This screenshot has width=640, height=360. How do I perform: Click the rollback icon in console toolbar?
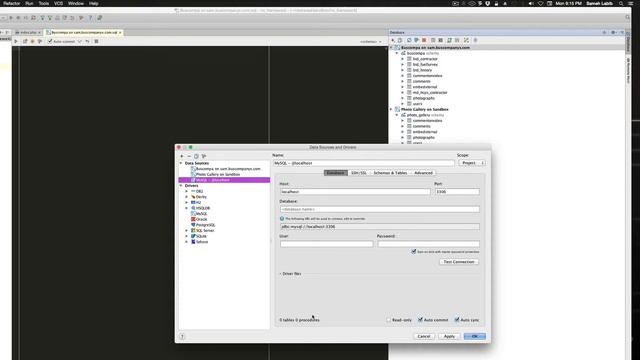87,41
